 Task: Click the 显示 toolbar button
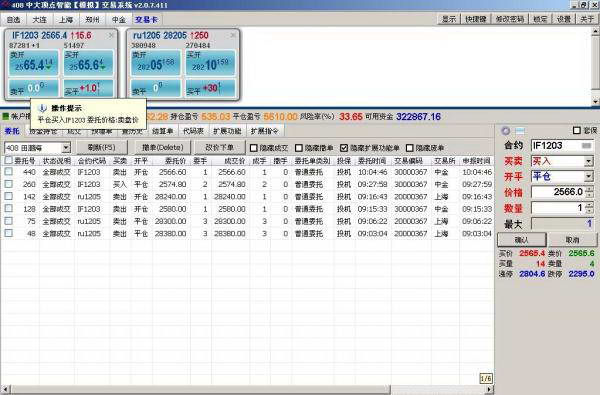point(449,19)
